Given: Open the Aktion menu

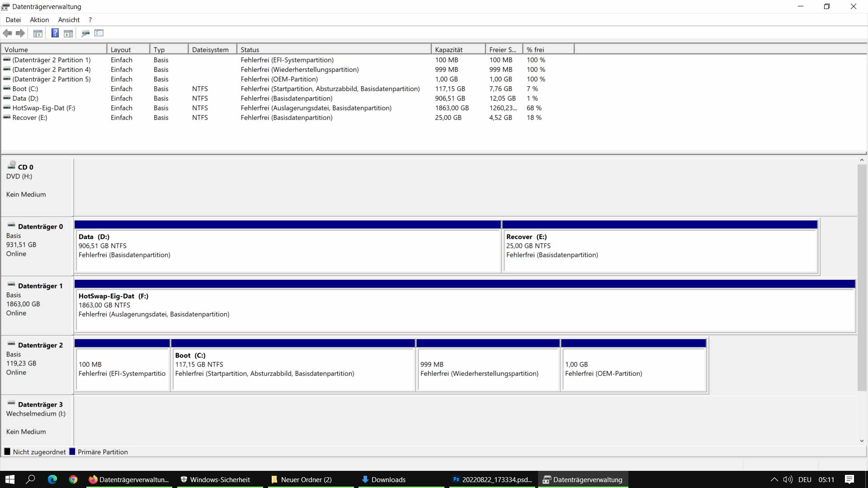Looking at the screenshot, I should tap(39, 20).
